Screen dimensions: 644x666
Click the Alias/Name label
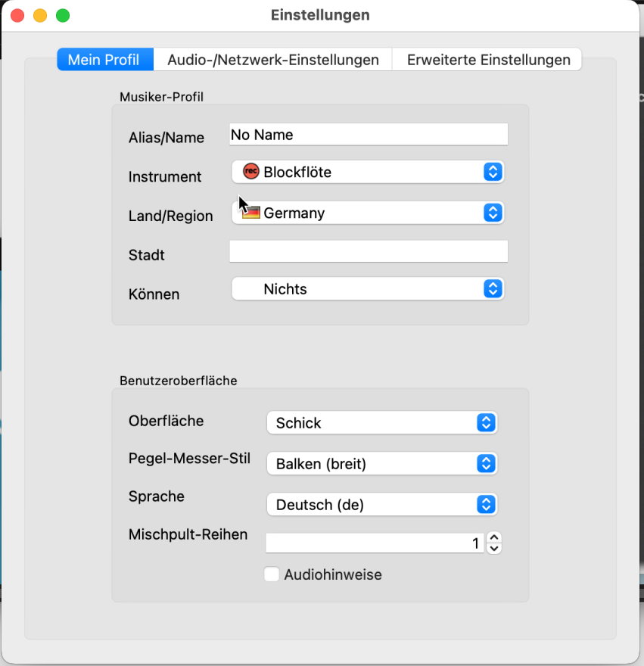pyautogui.click(x=166, y=138)
